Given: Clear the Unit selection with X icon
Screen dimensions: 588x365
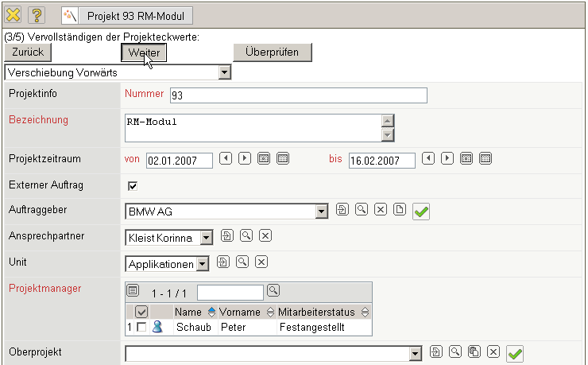Looking at the screenshot, I should pyautogui.click(x=261, y=262).
